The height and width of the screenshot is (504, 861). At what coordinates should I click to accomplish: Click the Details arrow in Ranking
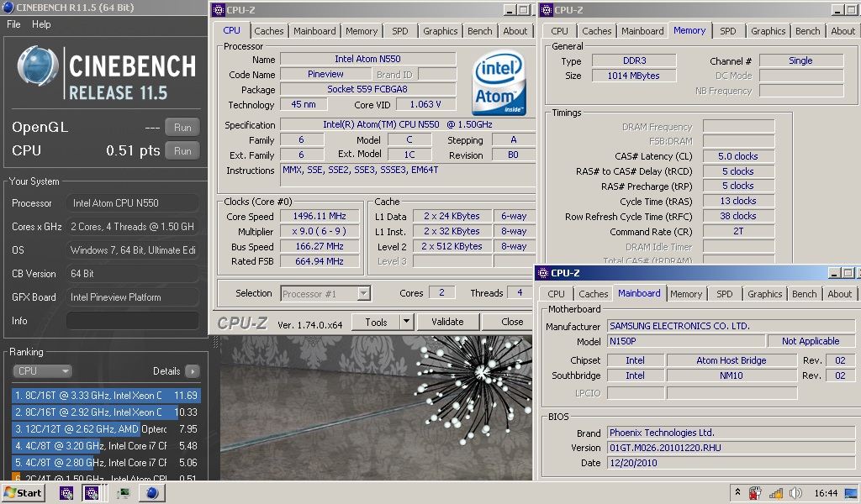click(x=193, y=371)
